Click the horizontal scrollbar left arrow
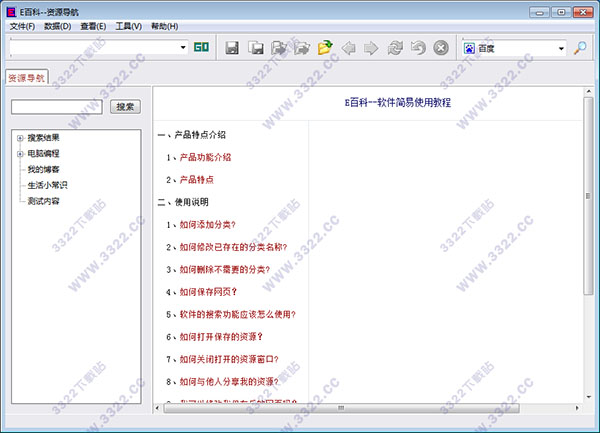Viewport: 600px width, 433px height. 157,408
